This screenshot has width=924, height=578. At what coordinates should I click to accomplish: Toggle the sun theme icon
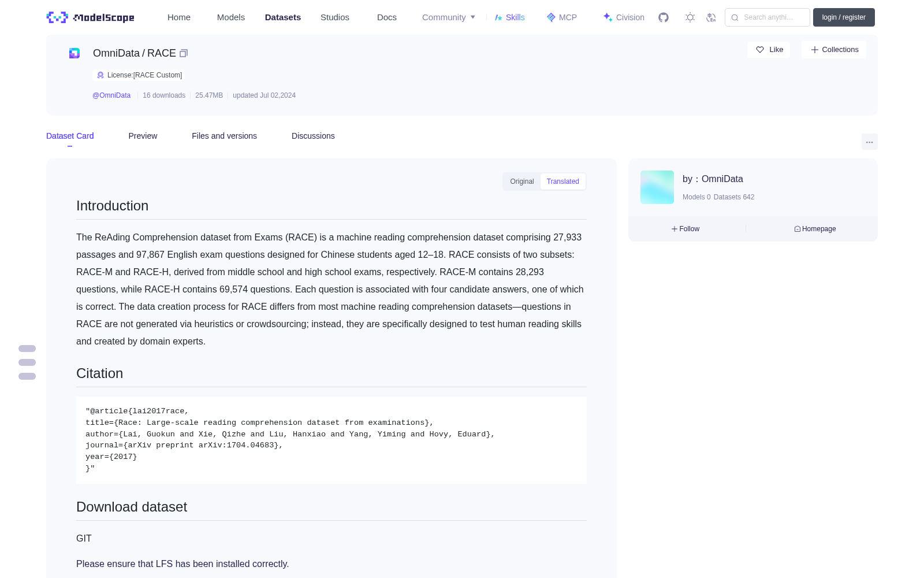(690, 17)
